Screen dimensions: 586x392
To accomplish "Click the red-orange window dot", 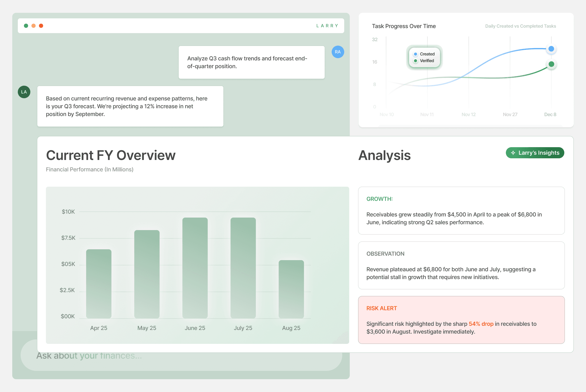I will [41, 26].
